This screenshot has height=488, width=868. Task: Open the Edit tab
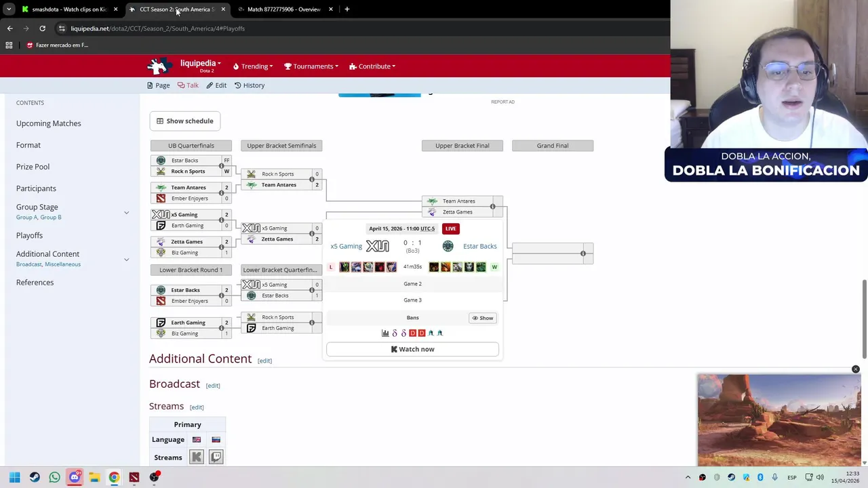216,85
